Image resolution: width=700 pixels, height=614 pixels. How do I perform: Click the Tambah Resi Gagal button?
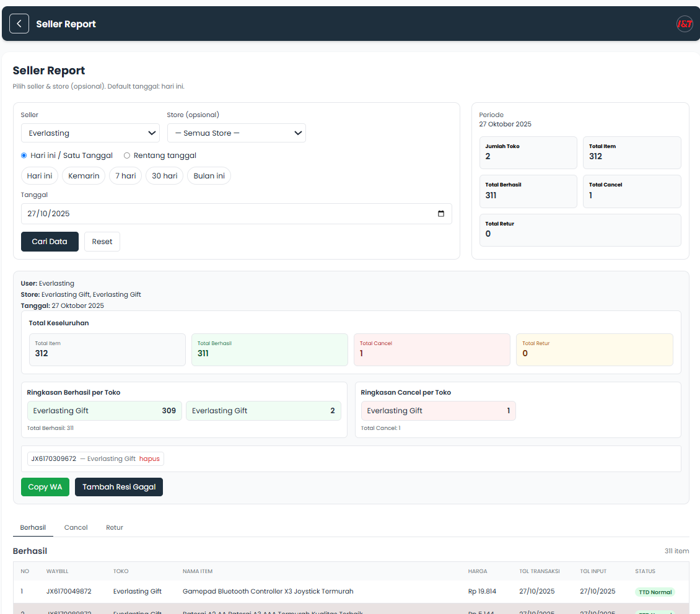pyautogui.click(x=118, y=487)
